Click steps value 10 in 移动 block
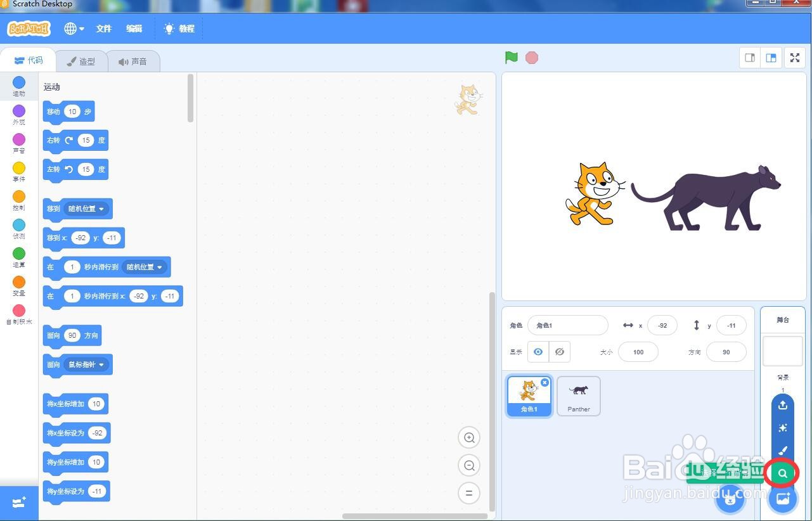This screenshot has height=521, width=812. (x=72, y=112)
